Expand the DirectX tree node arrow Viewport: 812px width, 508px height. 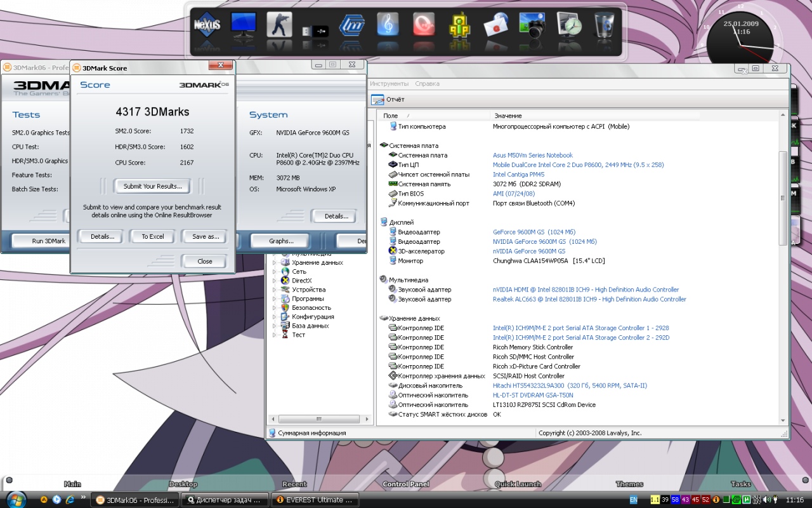tap(275, 281)
